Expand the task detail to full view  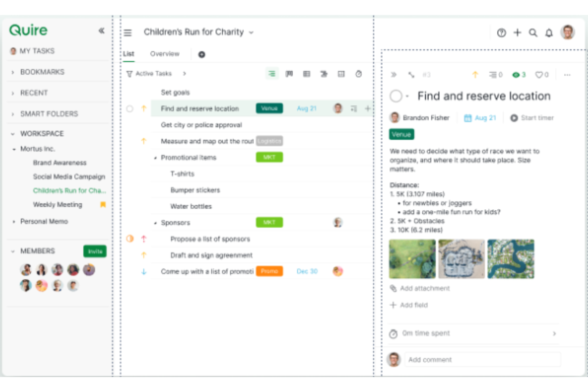tap(411, 75)
